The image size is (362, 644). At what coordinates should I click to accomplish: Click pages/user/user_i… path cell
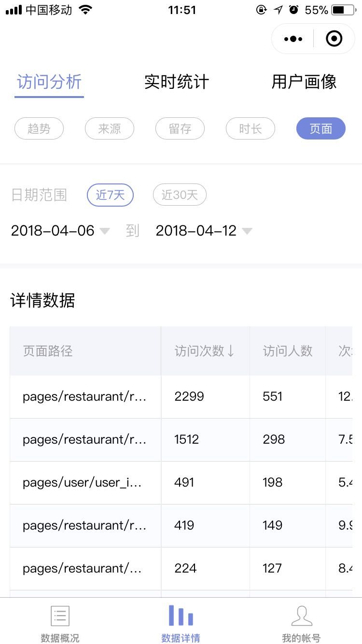[x=85, y=483]
